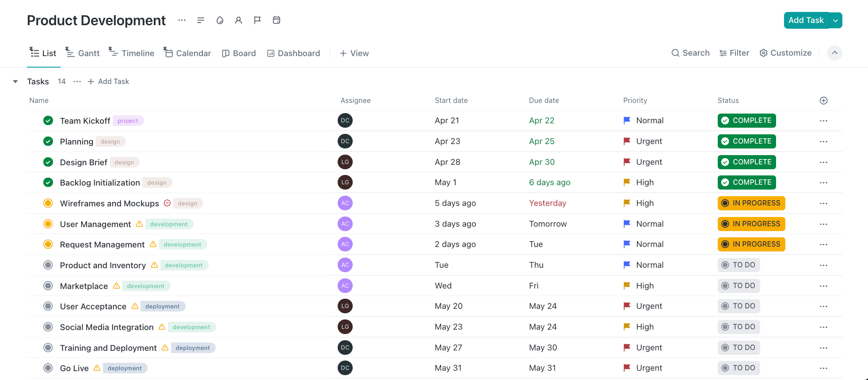Toggle completion circle of Design Brief
868x380 pixels.
(x=48, y=162)
